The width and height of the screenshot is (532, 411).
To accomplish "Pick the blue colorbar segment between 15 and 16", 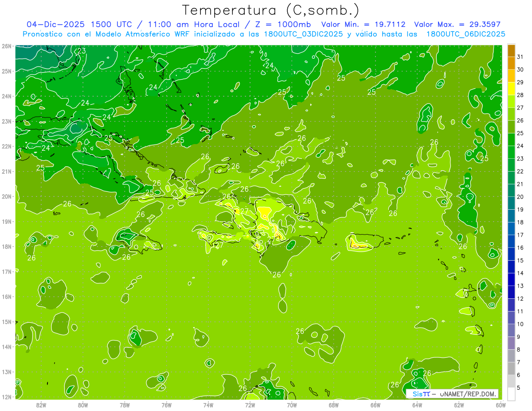I will 511,254.
